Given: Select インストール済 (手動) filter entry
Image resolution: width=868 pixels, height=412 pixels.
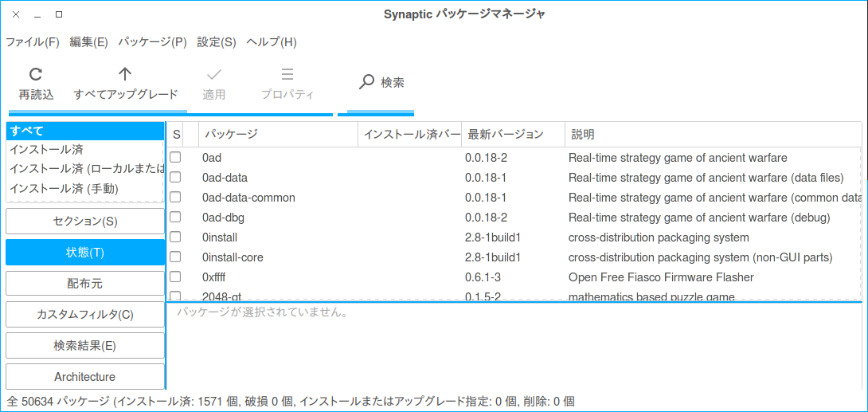Looking at the screenshot, I should tap(84, 189).
